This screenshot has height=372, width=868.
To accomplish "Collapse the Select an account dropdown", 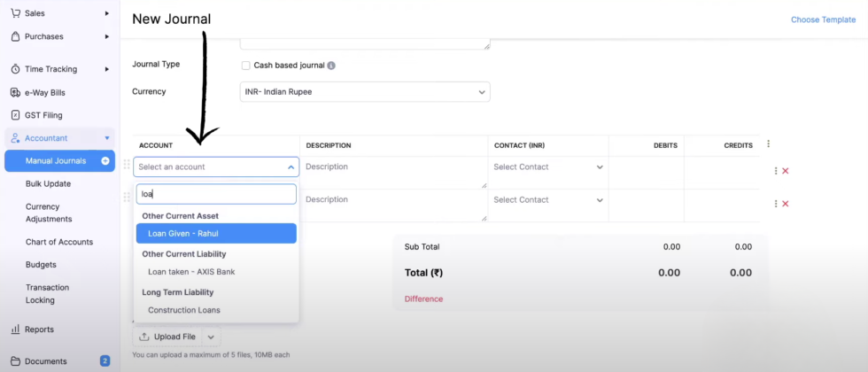I will point(291,167).
